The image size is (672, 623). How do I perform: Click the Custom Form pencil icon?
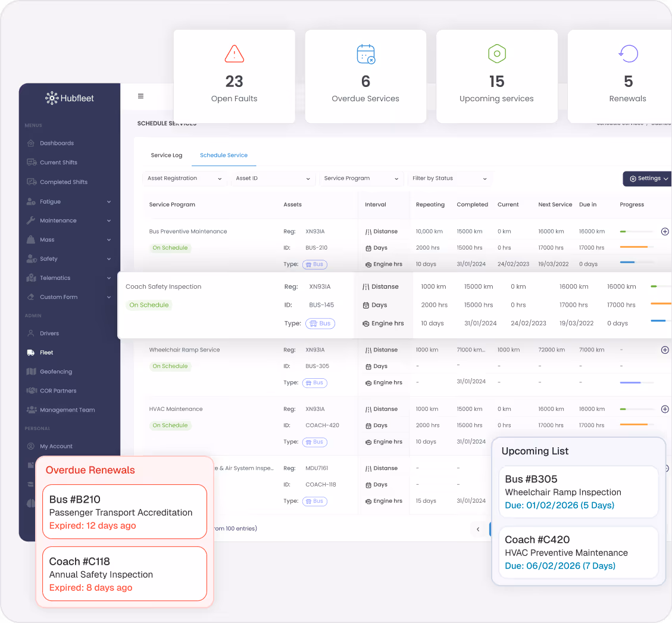pos(31,297)
